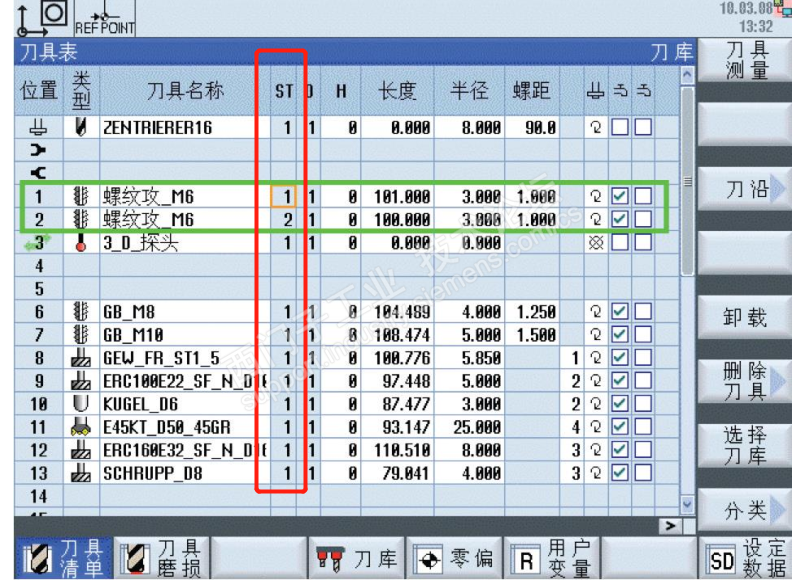803x584 pixels.
Task: Click the 选择刀库 softkey
Action: pos(744,445)
